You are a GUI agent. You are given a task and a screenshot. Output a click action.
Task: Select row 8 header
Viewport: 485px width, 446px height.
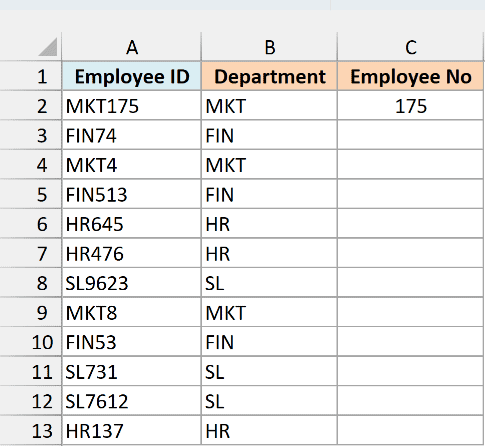[x=31, y=283]
